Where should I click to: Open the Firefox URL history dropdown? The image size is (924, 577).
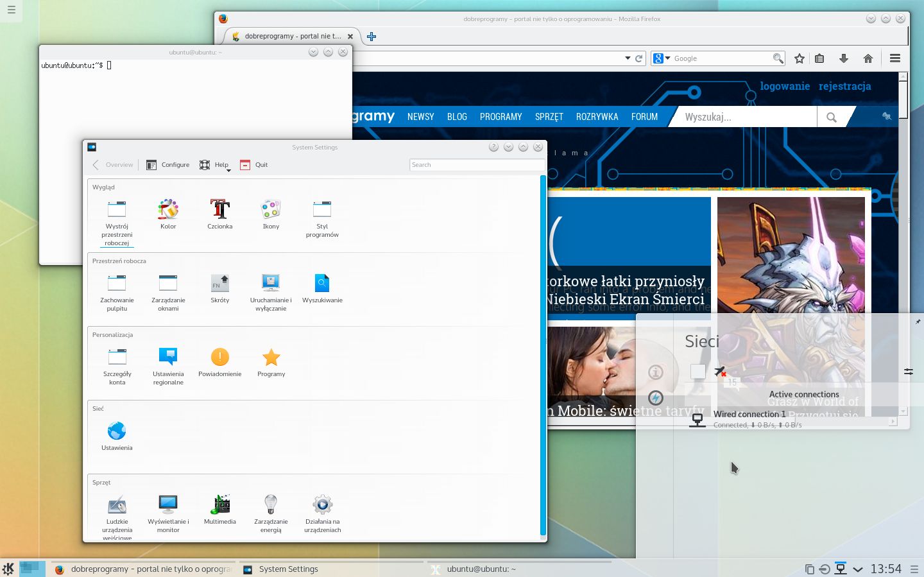point(628,58)
